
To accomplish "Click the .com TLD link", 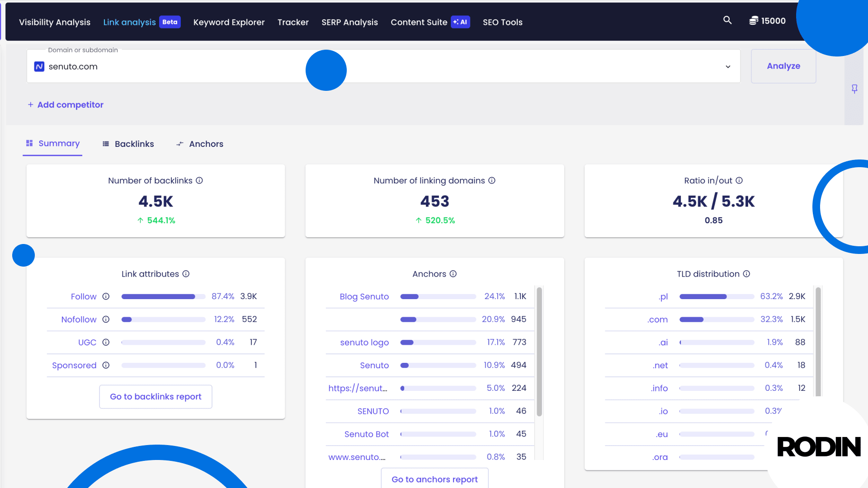I will click(657, 319).
